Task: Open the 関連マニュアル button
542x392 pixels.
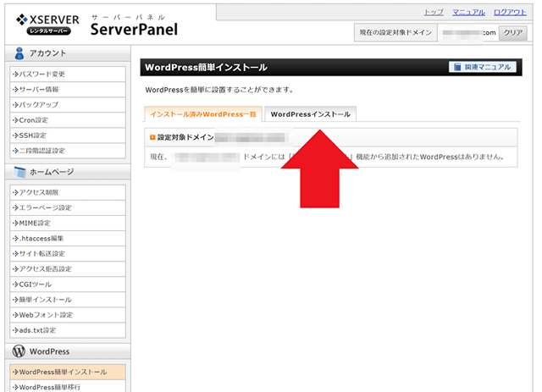Action: [x=483, y=67]
